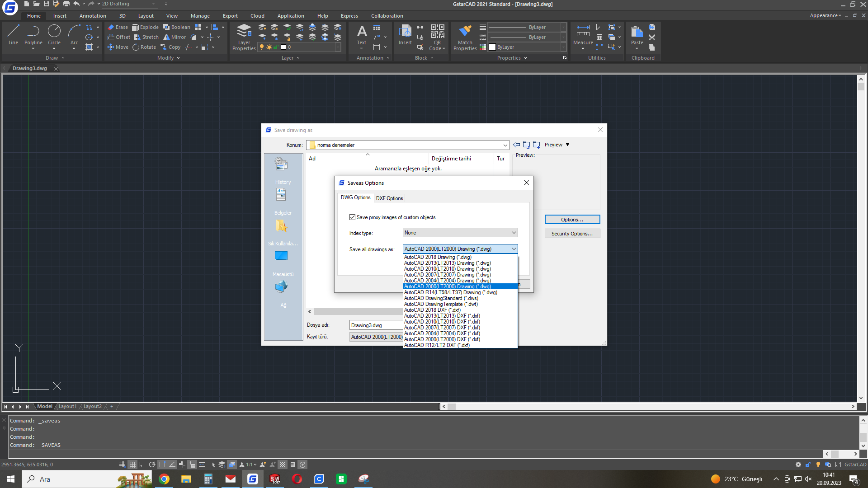Click the Boolean tool
Screen dimensions: 868x488
(x=177, y=27)
